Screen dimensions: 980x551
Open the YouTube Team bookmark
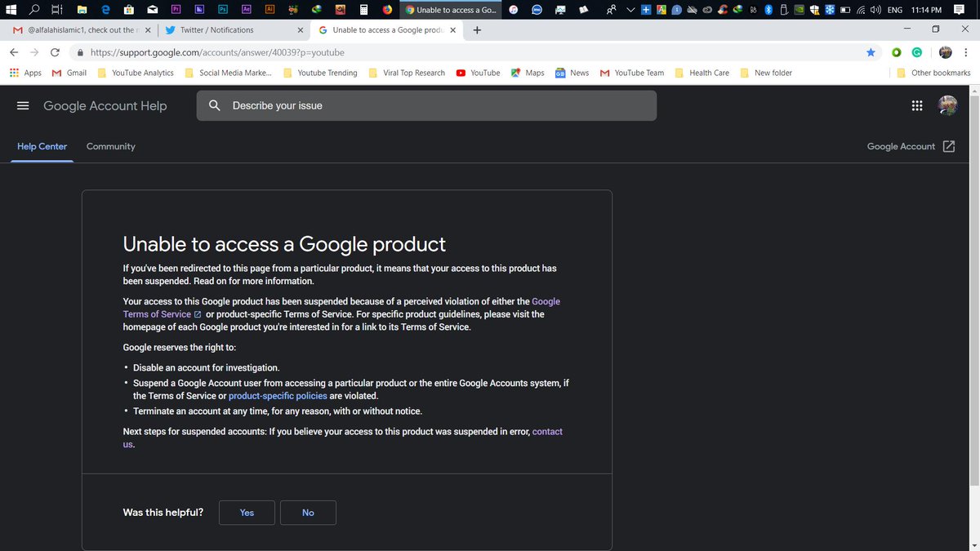click(631, 73)
